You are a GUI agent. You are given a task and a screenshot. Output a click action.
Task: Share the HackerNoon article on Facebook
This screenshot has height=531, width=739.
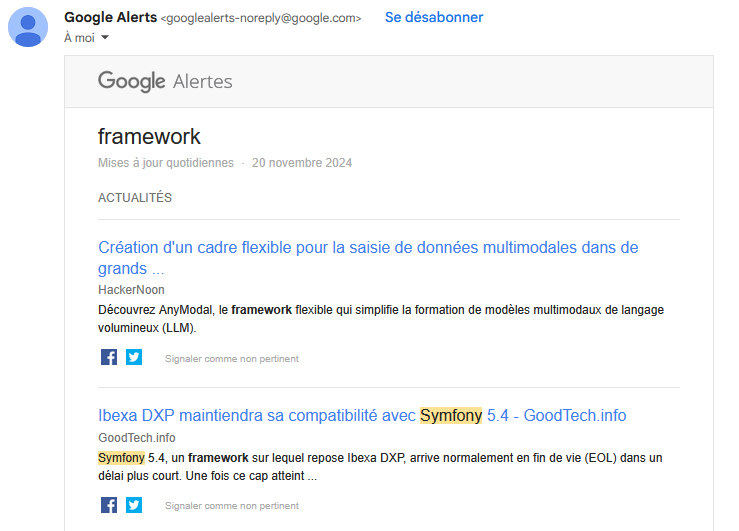coord(109,357)
